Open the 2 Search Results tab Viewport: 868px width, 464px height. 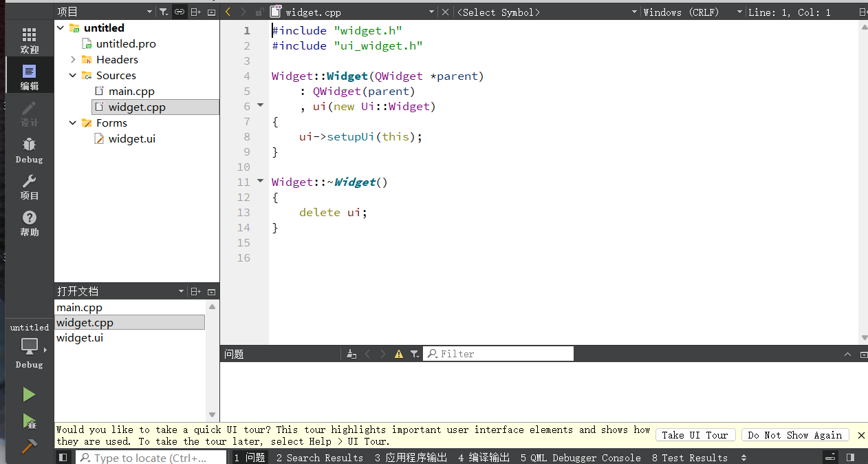click(x=319, y=457)
